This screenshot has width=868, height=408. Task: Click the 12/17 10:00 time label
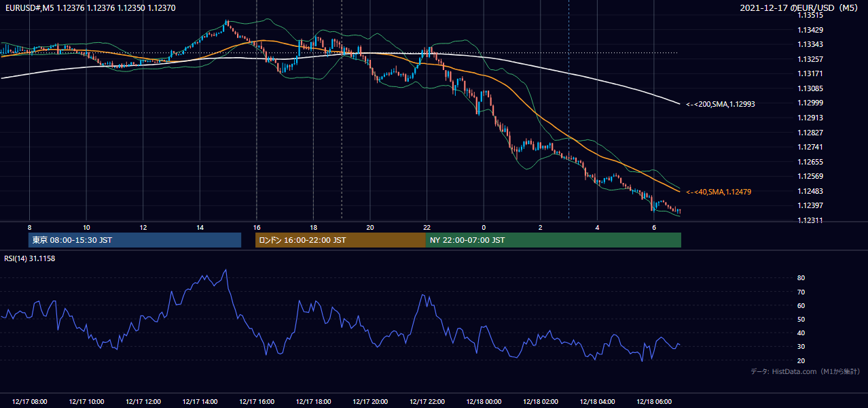pyautogui.click(x=86, y=402)
